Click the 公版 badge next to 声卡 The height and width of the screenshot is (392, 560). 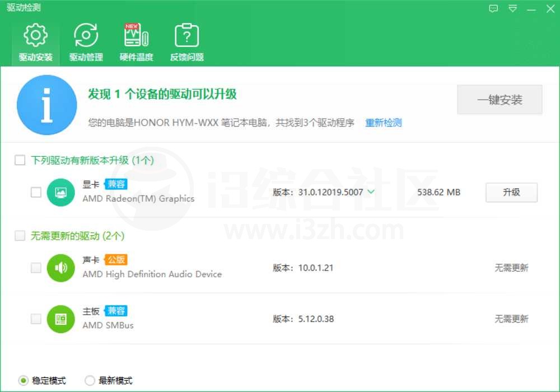[116, 260]
